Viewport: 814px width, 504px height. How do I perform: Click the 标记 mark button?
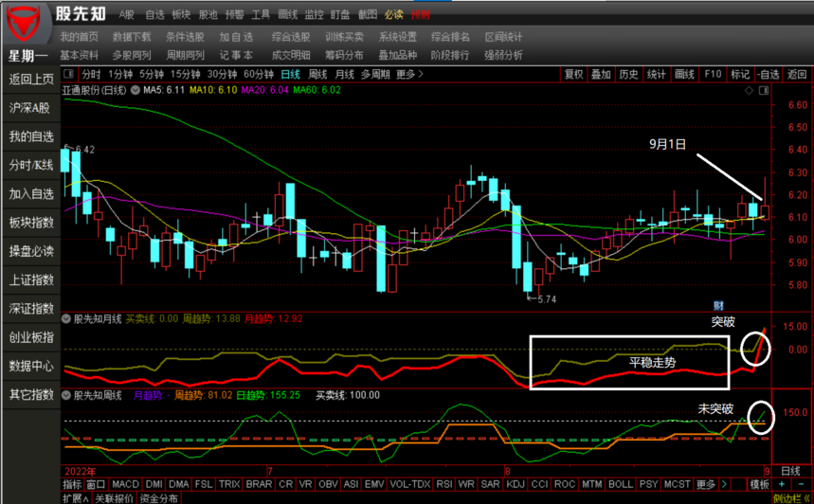[740, 74]
